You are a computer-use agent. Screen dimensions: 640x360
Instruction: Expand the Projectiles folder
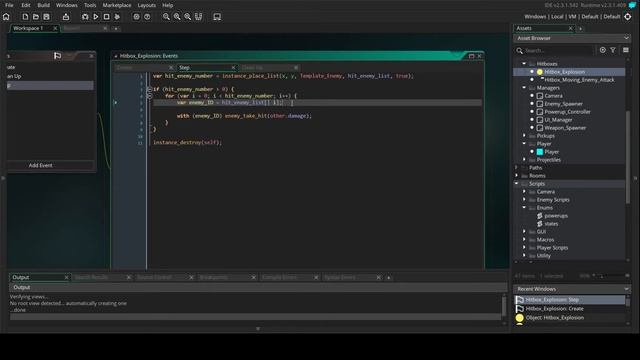524,160
